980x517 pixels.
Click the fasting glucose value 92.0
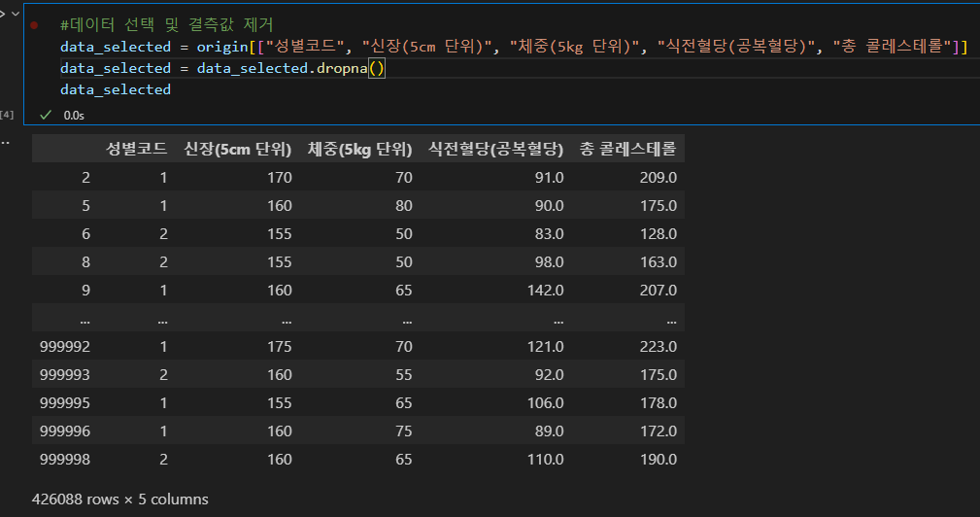point(549,374)
